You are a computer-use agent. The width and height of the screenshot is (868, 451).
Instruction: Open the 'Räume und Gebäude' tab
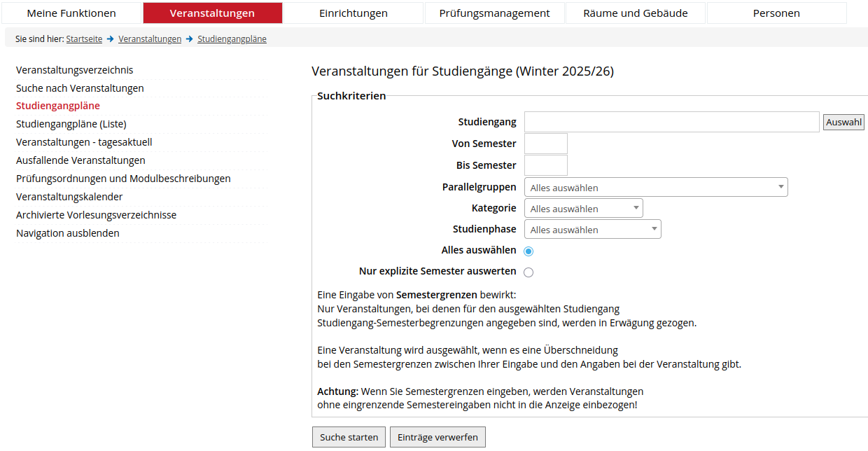pyautogui.click(x=635, y=13)
